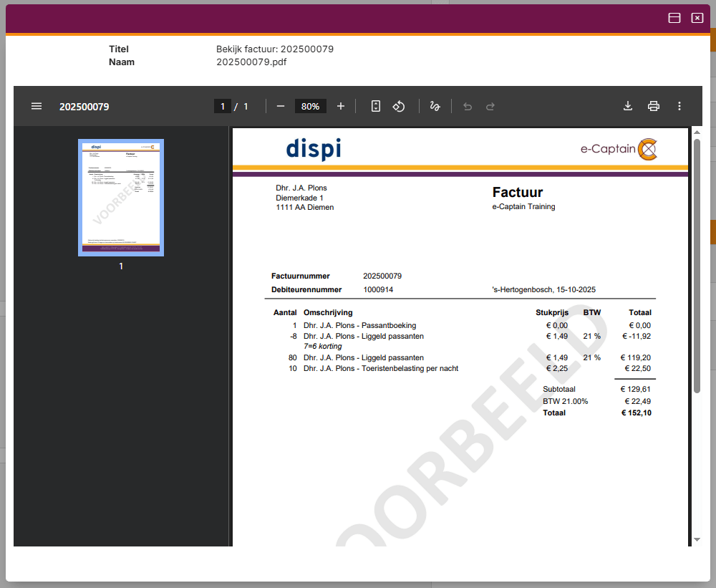Screen dimensions: 716x588
Task: Click the panel layout icon top right
Action: 674,18
